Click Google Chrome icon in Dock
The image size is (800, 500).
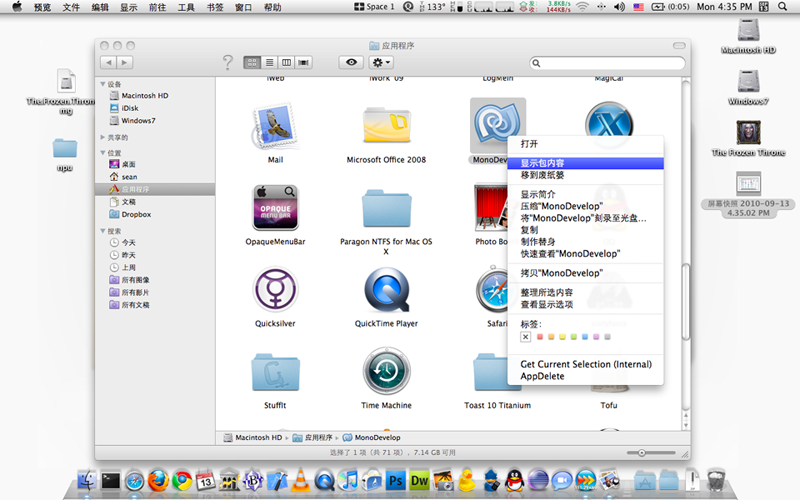pos(182,481)
